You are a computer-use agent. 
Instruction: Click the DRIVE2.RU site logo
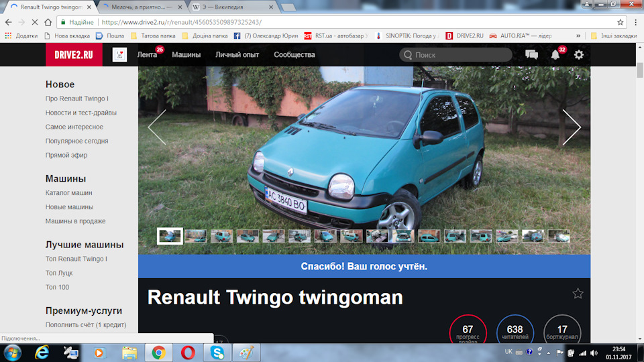[x=74, y=54]
